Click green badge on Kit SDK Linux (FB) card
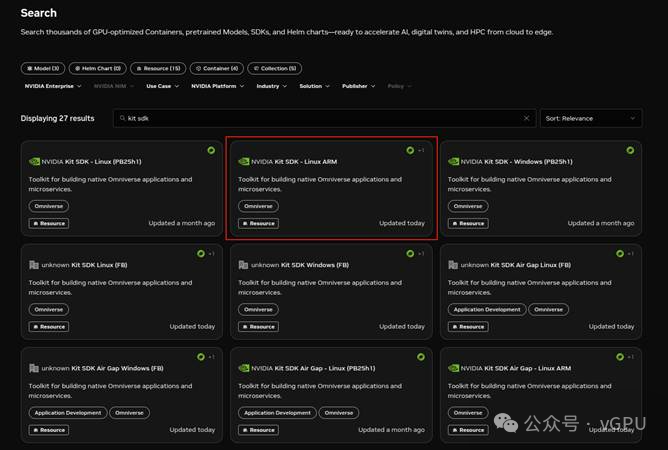 click(x=201, y=254)
